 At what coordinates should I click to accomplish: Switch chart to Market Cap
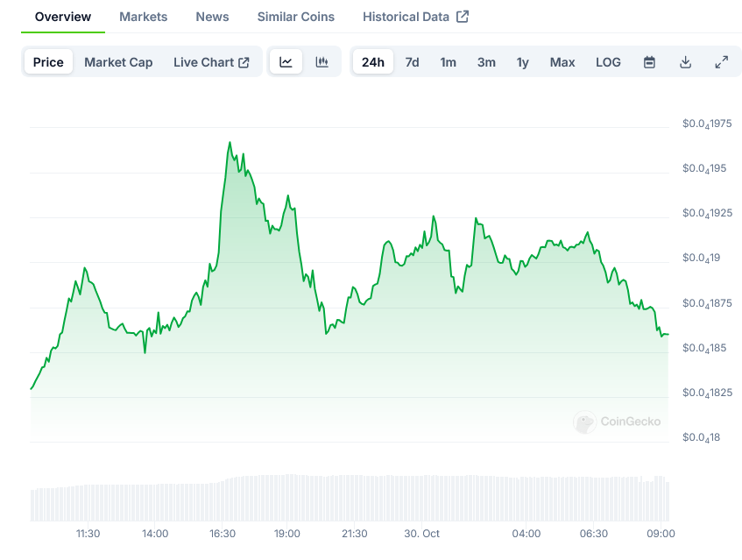pos(118,62)
